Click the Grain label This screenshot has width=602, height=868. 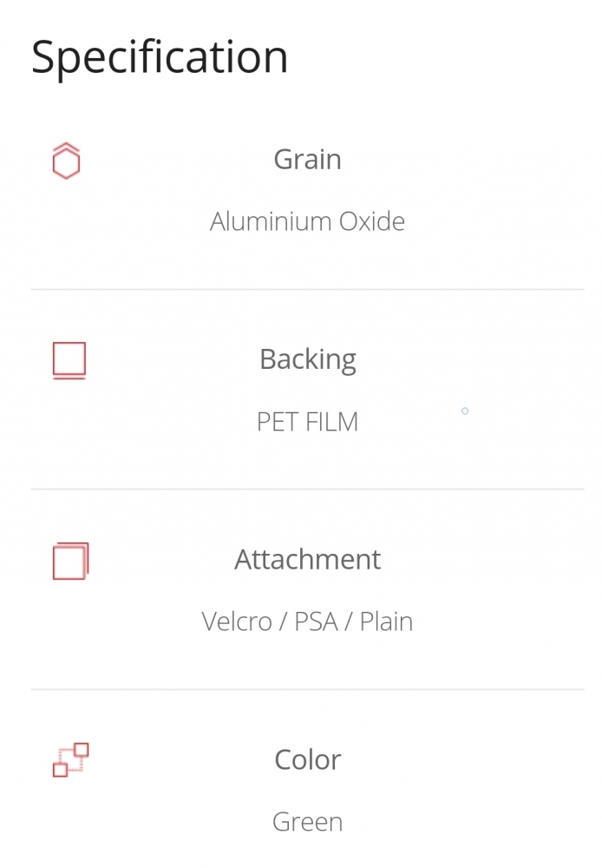pos(308,160)
